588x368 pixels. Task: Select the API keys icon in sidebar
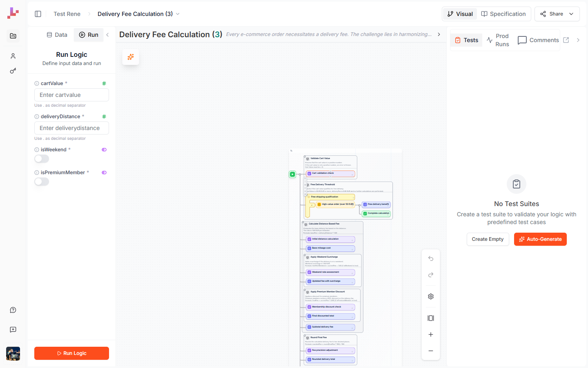[13, 70]
